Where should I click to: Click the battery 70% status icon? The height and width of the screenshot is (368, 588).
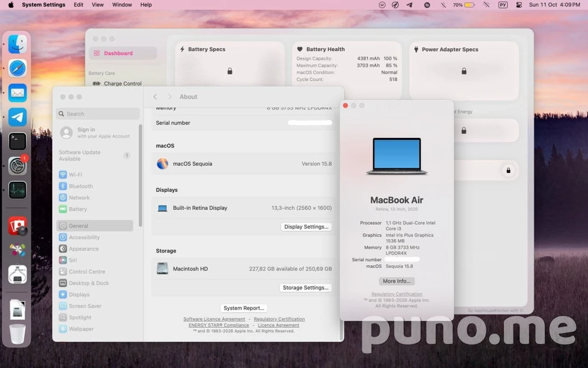(463, 5)
